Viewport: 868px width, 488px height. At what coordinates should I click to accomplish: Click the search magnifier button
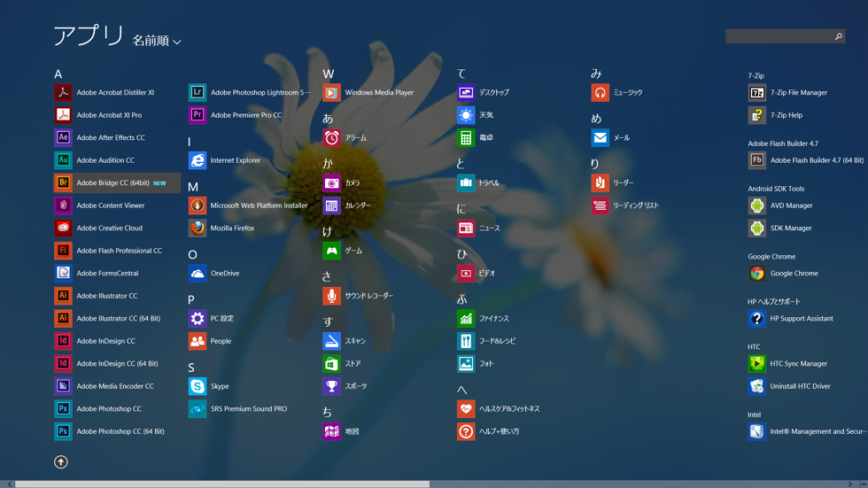coord(839,36)
